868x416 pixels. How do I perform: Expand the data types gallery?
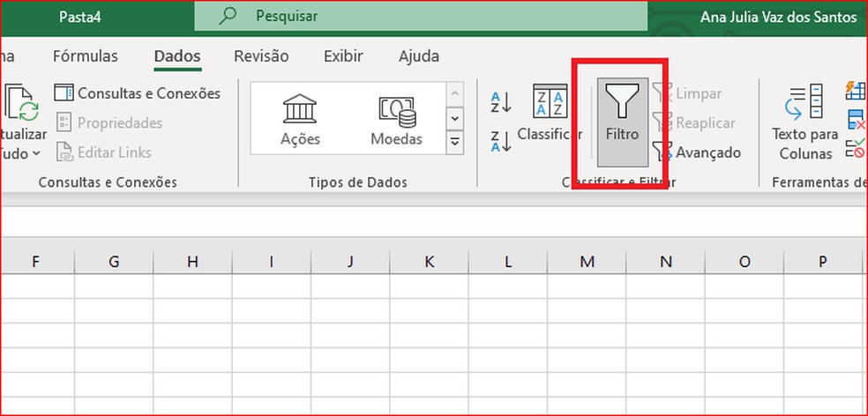pyautogui.click(x=454, y=143)
